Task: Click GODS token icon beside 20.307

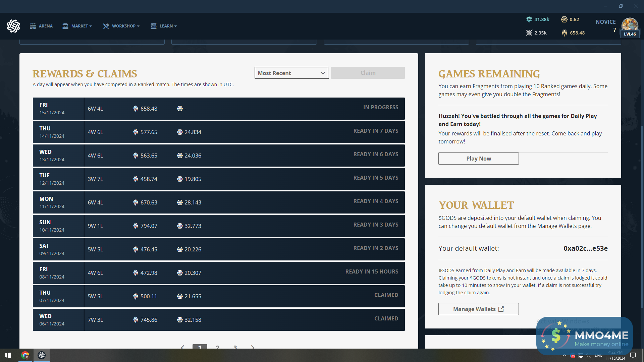Action: (180, 273)
